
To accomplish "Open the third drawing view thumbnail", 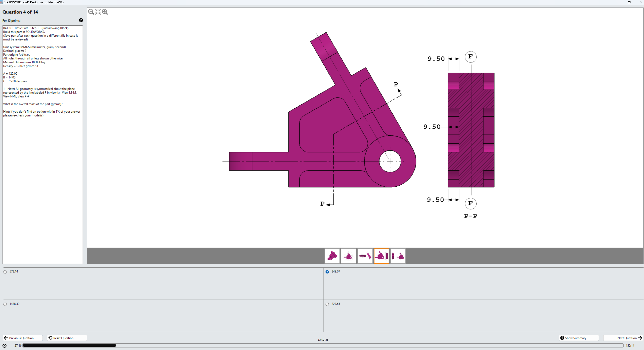I will pyautogui.click(x=365, y=256).
